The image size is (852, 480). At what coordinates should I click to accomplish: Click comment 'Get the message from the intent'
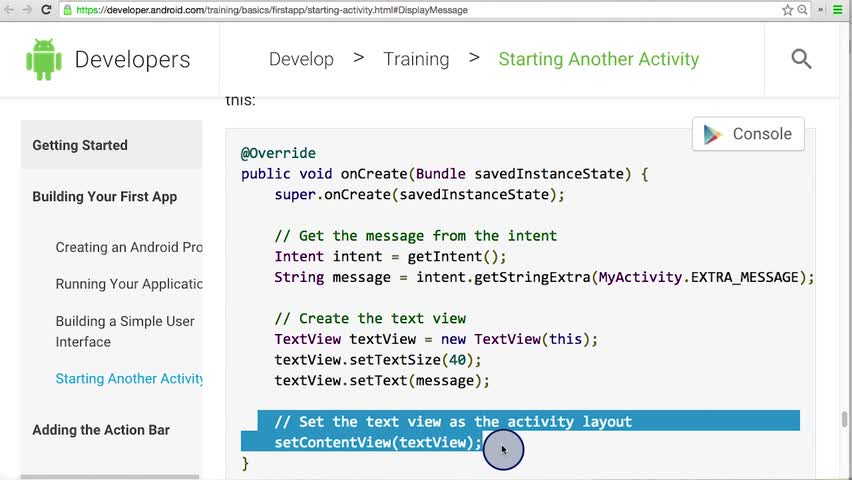[416, 236]
